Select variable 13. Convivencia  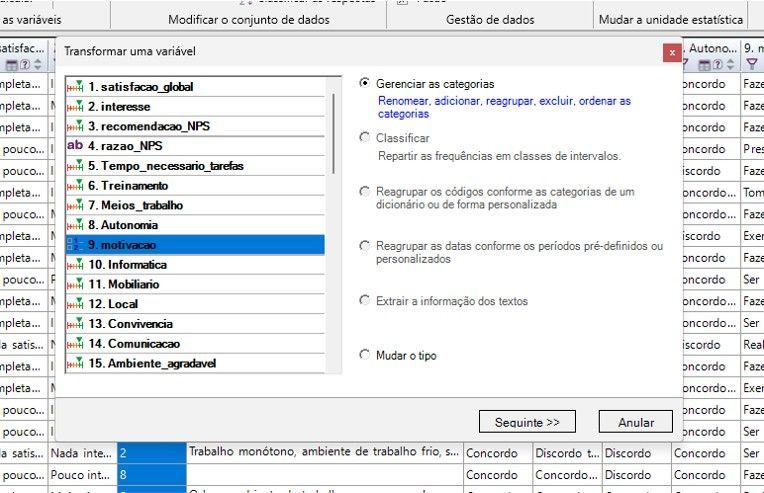195,323
